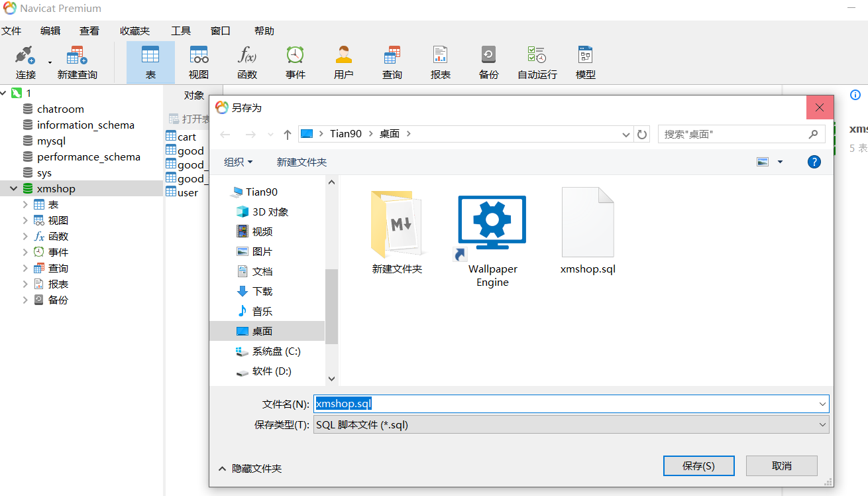Select the 用户 (Users) toolbar icon
Image resolution: width=868 pixels, height=496 pixels.
tap(343, 61)
